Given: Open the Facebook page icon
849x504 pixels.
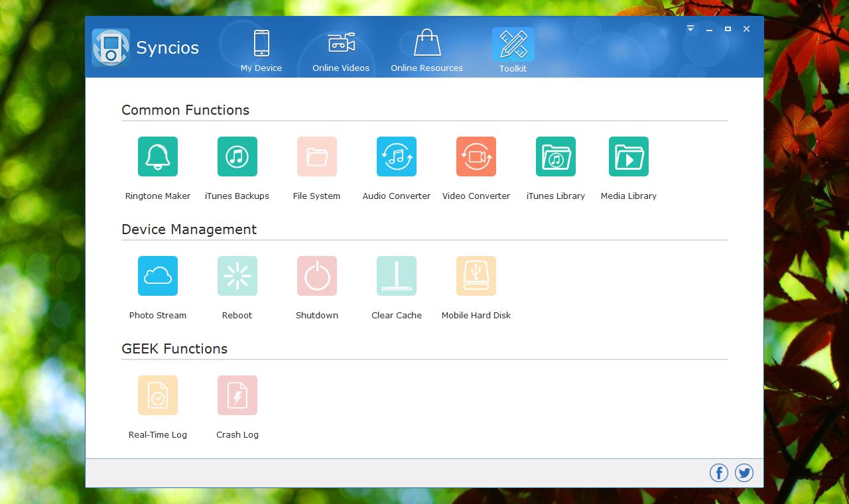Looking at the screenshot, I should tap(719, 473).
